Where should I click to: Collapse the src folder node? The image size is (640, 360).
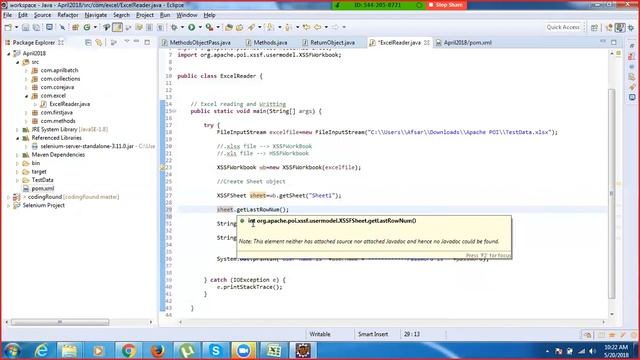[18, 62]
